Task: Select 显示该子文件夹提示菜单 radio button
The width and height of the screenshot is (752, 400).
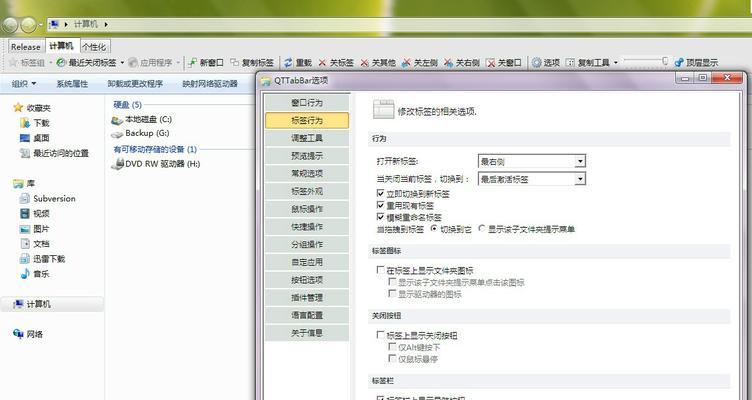Action: coord(482,229)
